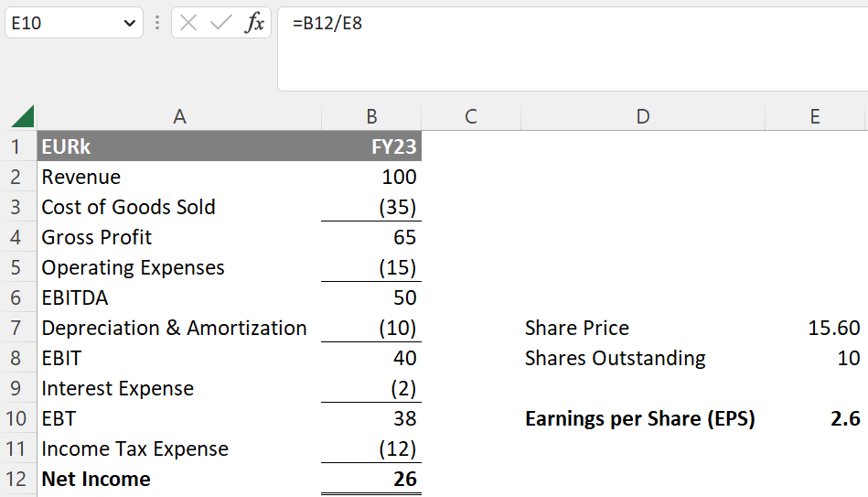Click the formula bar options dots
This screenshot has width=868, height=497.
[x=157, y=24]
